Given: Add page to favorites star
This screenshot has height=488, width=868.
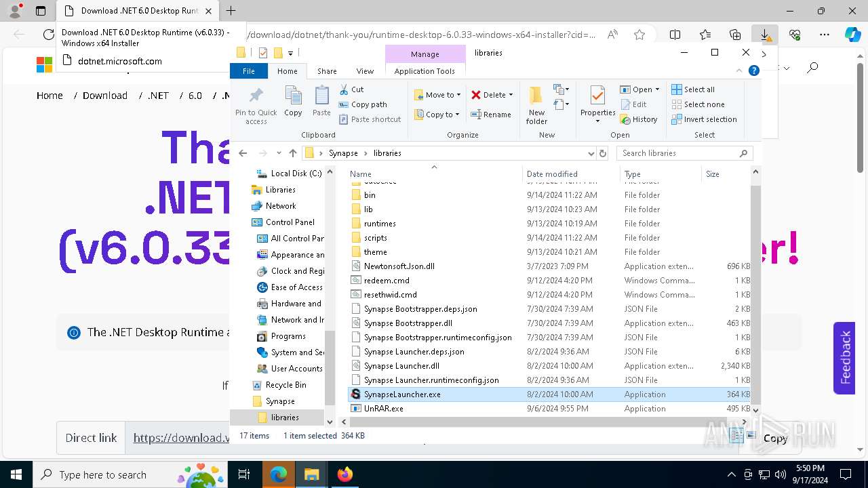Looking at the screenshot, I should 639,35.
